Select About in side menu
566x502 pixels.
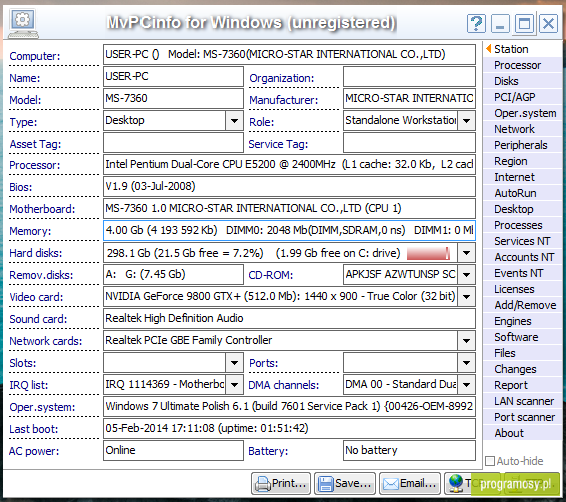click(x=522, y=433)
